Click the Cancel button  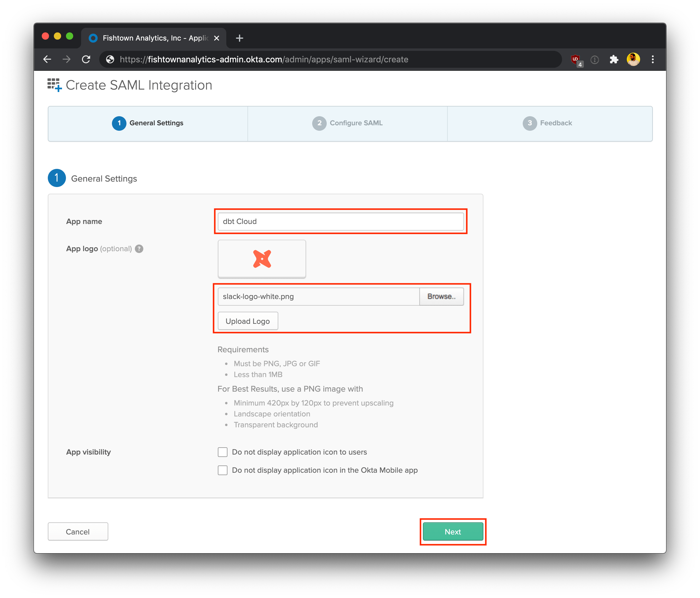coord(78,531)
